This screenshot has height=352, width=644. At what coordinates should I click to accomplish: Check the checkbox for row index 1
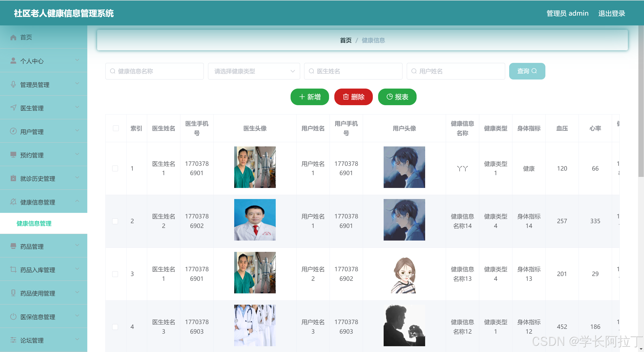pos(115,168)
